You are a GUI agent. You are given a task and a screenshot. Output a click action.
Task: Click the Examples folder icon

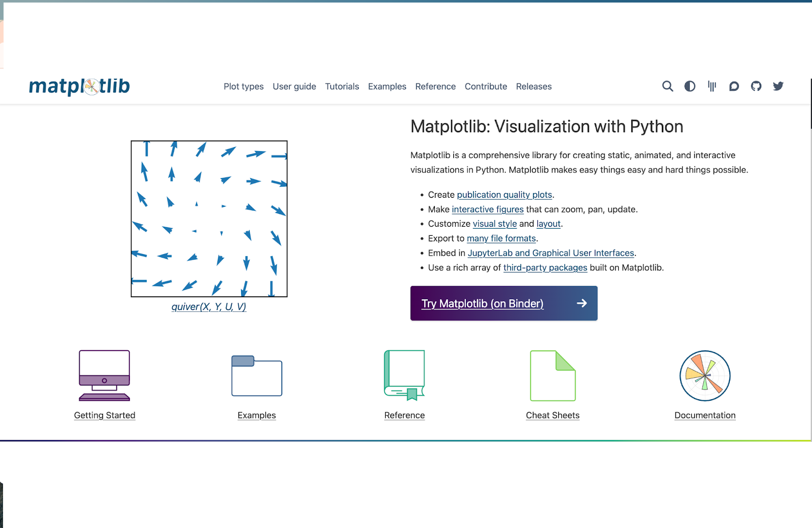coord(257,375)
